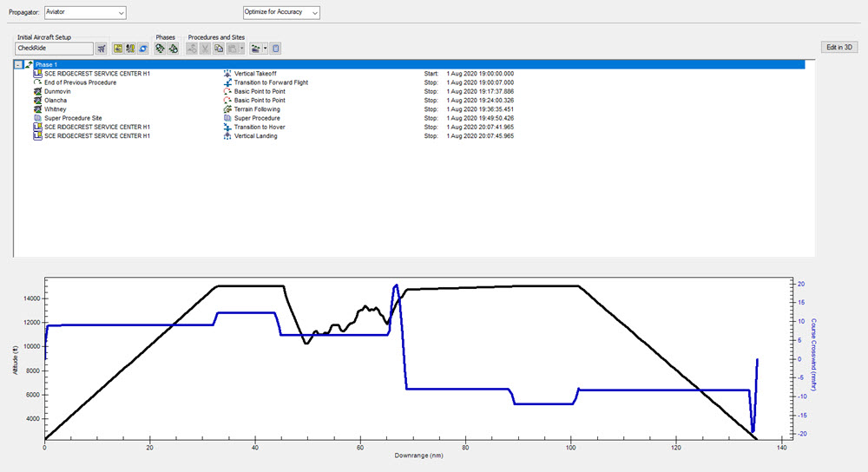Click the last icon in the Procedures and Sites toolbar
This screenshot has width=868, height=472.
(276, 49)
